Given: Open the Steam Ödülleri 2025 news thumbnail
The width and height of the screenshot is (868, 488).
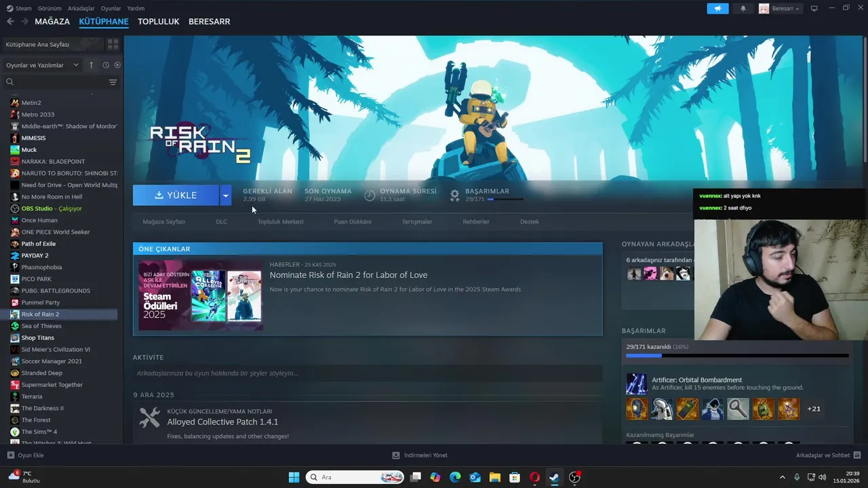Looking at the screenshot, I should 201,296.
